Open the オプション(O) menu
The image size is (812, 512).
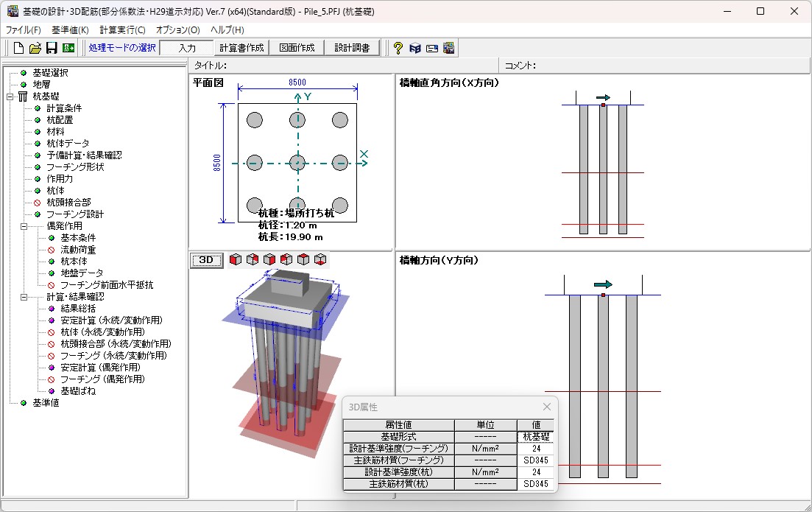click(177, 30)
